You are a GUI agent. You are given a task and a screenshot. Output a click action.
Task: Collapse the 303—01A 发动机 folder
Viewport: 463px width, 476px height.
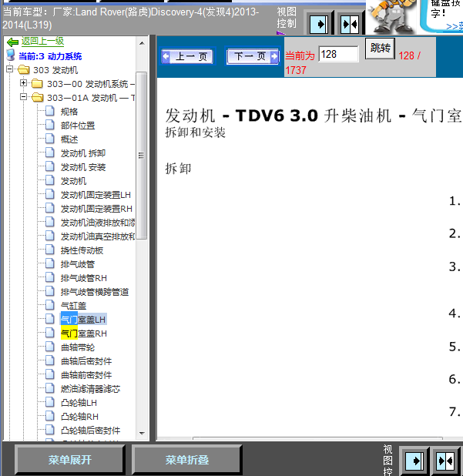pyautogui.click(x=23, y=97)
